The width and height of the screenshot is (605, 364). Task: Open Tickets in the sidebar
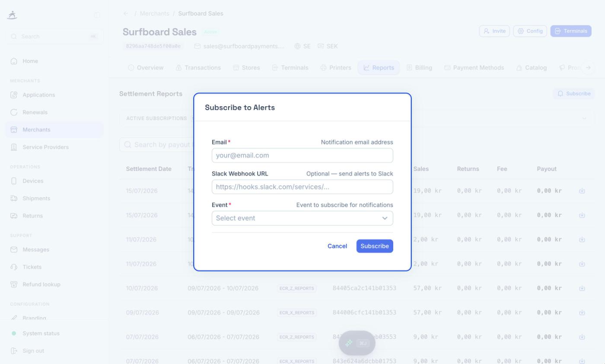pyautogui.click(x=54, y=267)
